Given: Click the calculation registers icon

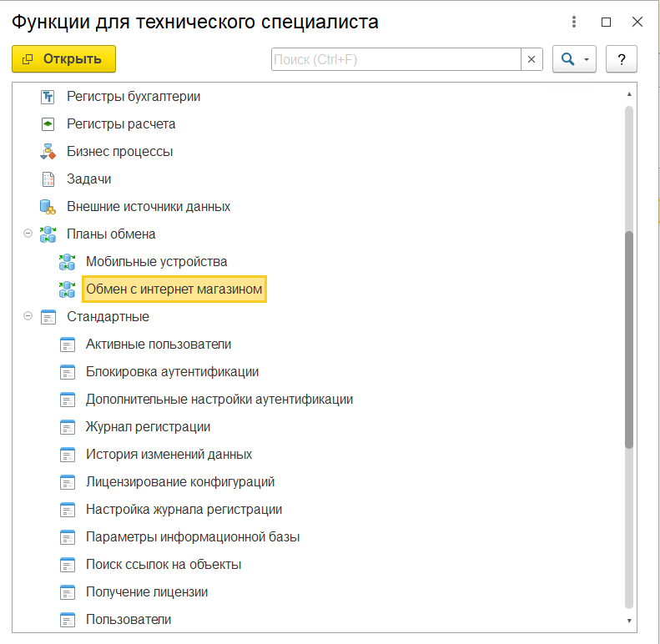Looking at the screenshot, I should [x=48, y=124].
